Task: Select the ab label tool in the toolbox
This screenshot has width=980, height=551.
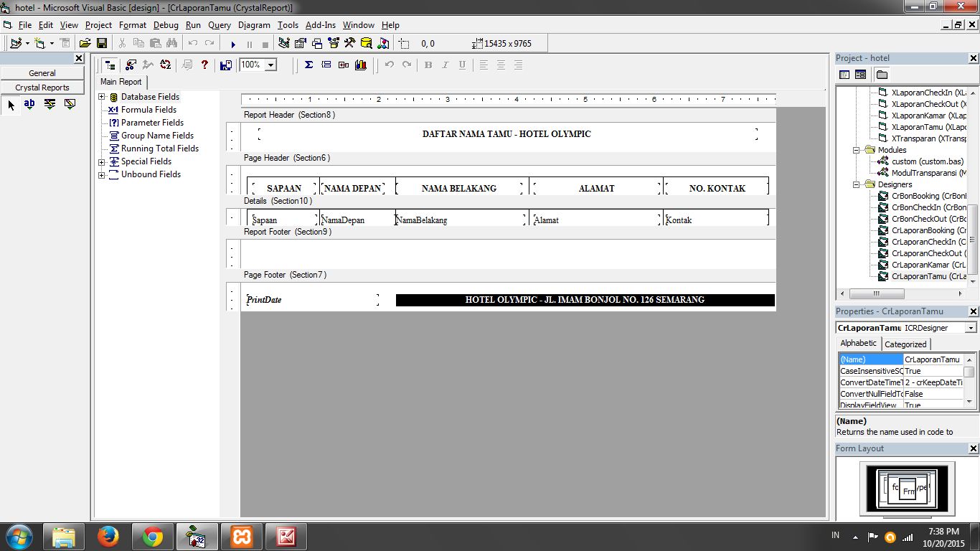Action: click(29, 104)
